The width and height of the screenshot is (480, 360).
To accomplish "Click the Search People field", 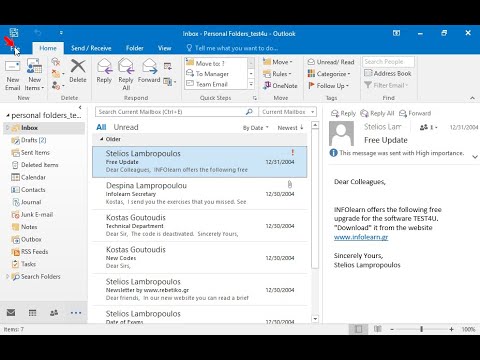I will [388, 62].
